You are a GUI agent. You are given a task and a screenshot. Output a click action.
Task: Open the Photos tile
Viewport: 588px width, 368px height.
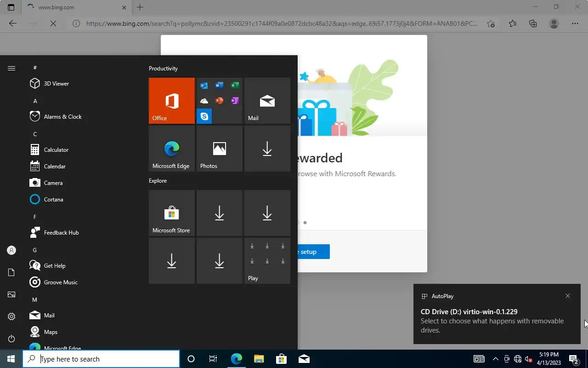pos(220,149)
